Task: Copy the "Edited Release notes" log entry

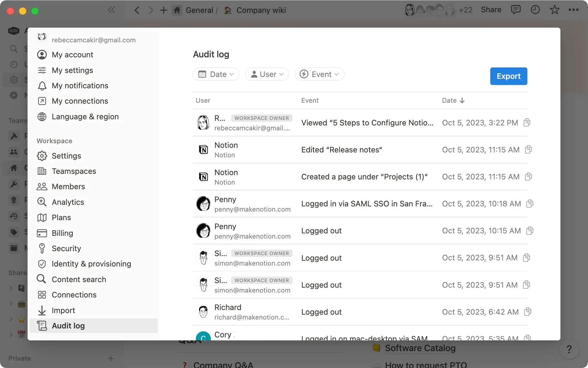Action: [x=528, y=149]
